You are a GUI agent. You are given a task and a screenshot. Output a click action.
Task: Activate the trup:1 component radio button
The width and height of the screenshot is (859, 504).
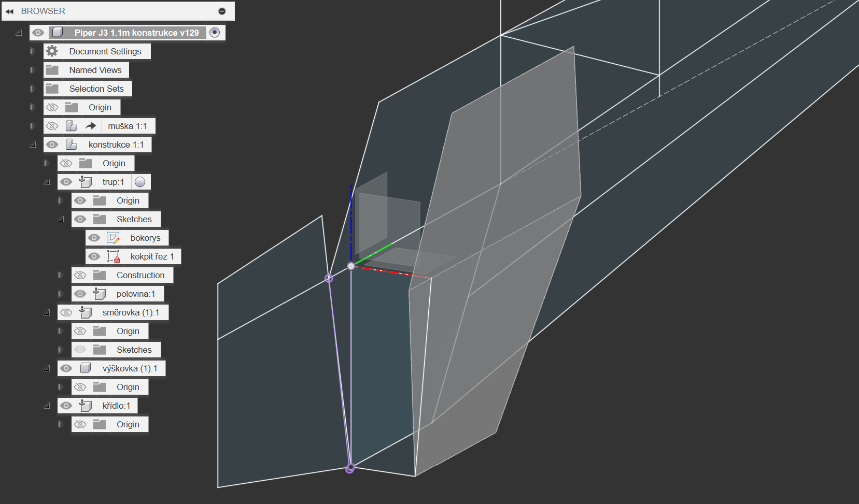pos(140,182)
